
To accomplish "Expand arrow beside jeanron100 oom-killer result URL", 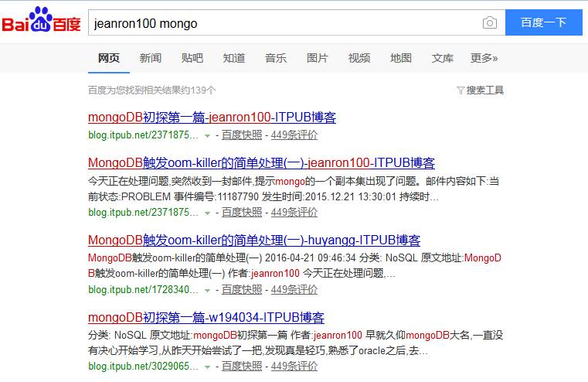I will [207, 213].
